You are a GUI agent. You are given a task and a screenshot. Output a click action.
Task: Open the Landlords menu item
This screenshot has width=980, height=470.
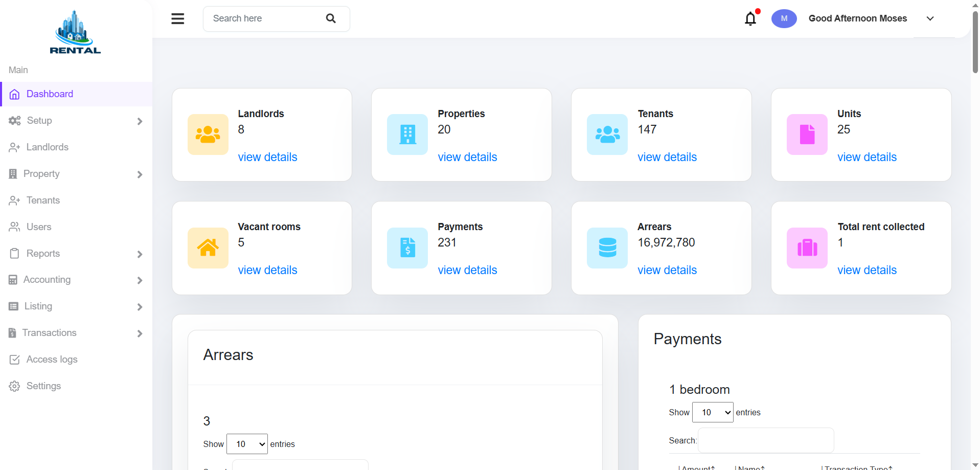coord(76,147)
